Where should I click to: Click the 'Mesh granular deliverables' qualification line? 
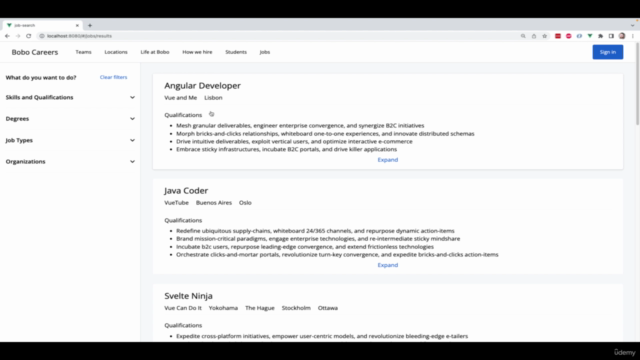click(x=300, y=126)
